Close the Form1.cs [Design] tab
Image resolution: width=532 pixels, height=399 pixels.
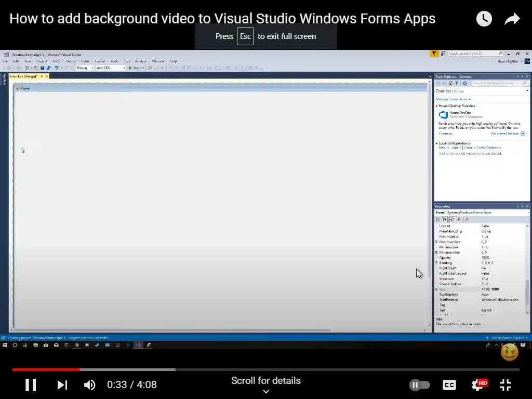(47, 76)
